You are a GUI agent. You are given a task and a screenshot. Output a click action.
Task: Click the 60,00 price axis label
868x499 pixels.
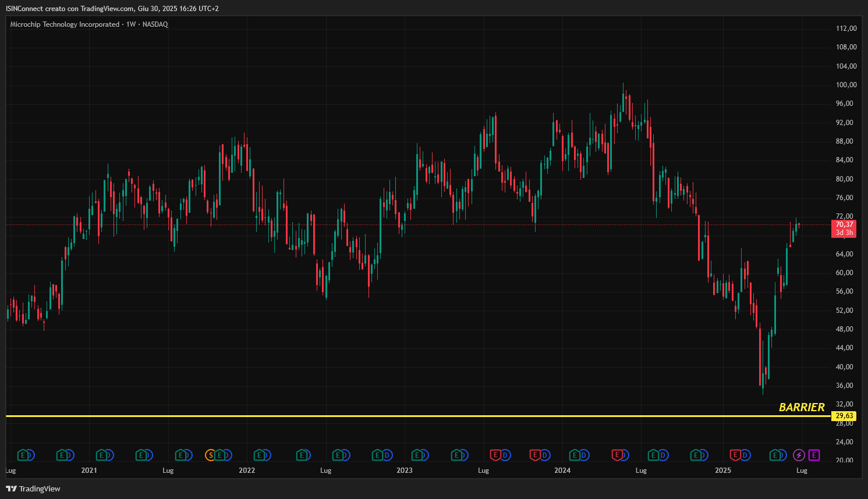[845, 273]
